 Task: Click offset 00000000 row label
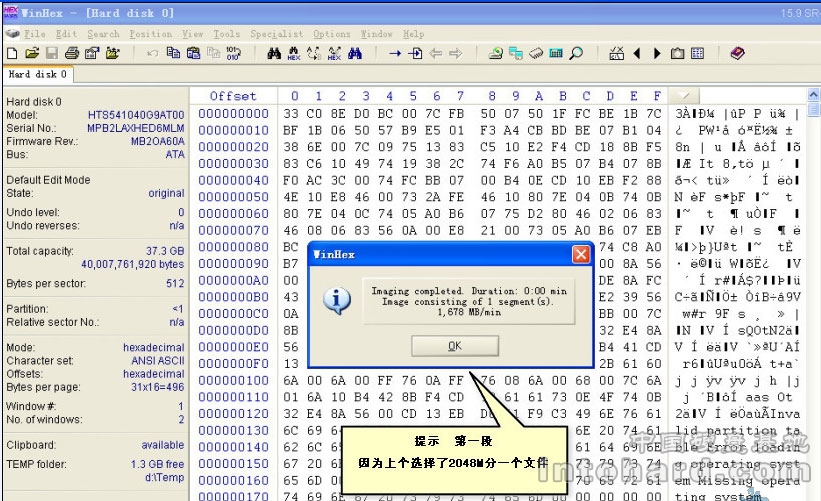[234, 114]
